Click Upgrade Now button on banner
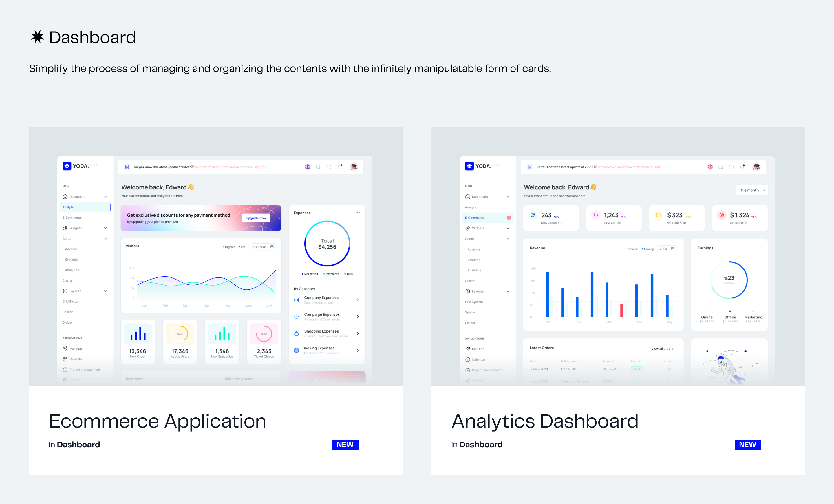This screenshot has height=504, width=834. [x=257, y=218]
